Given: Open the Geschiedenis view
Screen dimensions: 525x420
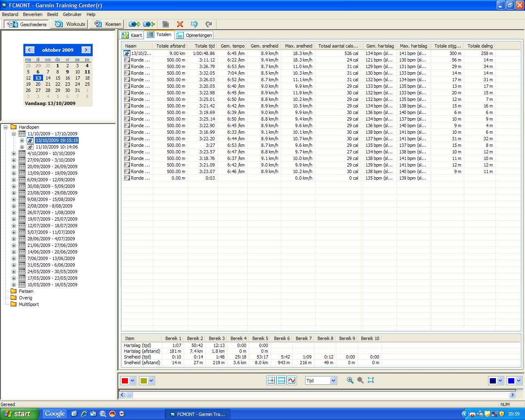Looking at the screenshot, I should tap(27, 24).
